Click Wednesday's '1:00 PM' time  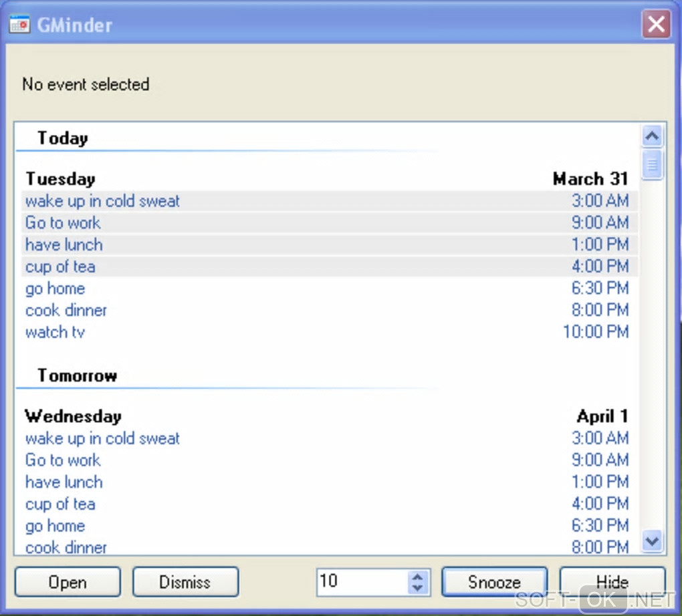[600, 481]
